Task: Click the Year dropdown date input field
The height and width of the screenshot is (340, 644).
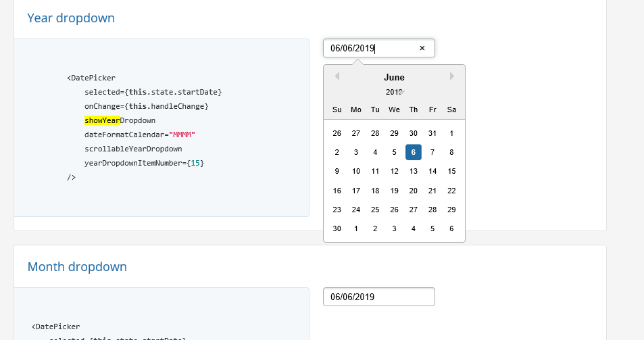Action: tap(378, 48)
